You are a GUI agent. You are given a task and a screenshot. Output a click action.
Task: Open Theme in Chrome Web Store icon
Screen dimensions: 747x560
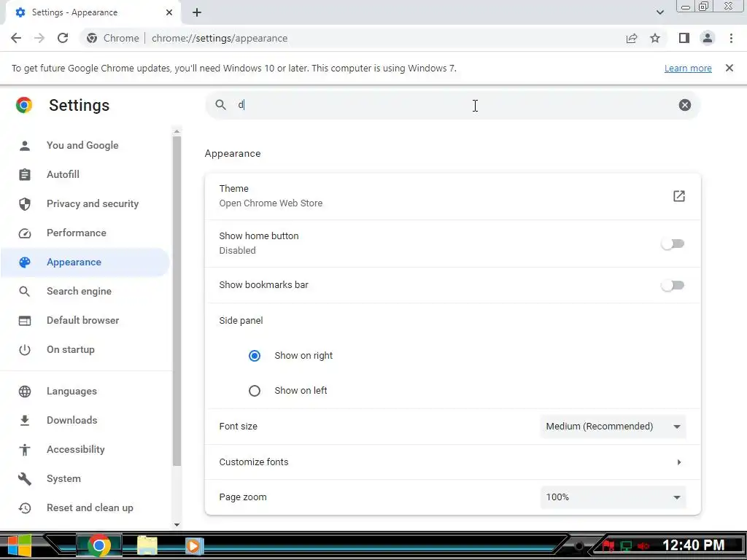coord(679,195)
